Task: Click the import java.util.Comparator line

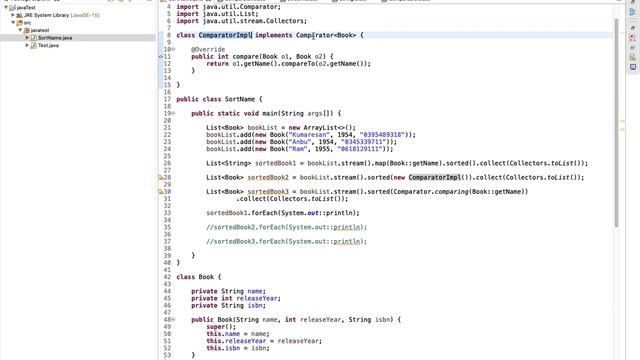Action: [x=229, y=7]
